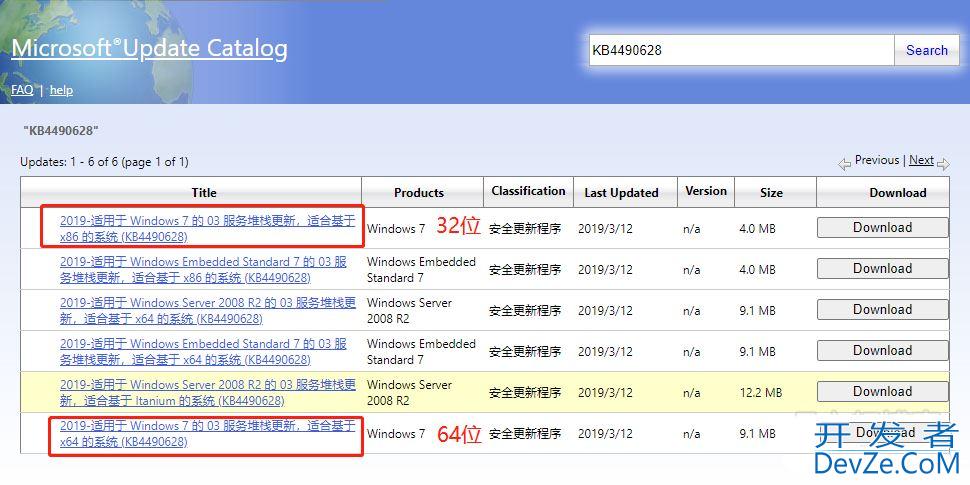970x485 pixels.
Task: Download the Windows 7 x86 4.0 MB update
Action: pos(882,228)
